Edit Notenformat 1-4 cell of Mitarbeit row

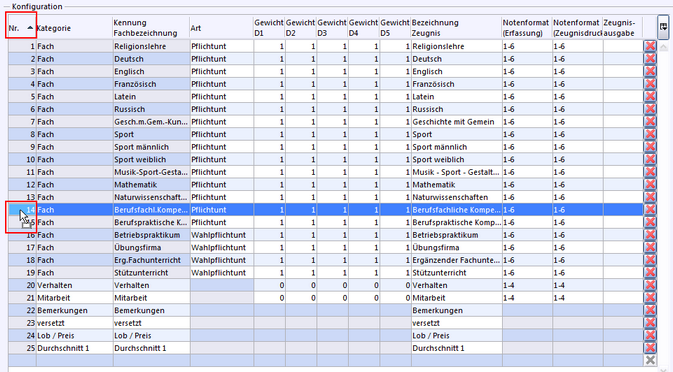click(x=527, y=298)
